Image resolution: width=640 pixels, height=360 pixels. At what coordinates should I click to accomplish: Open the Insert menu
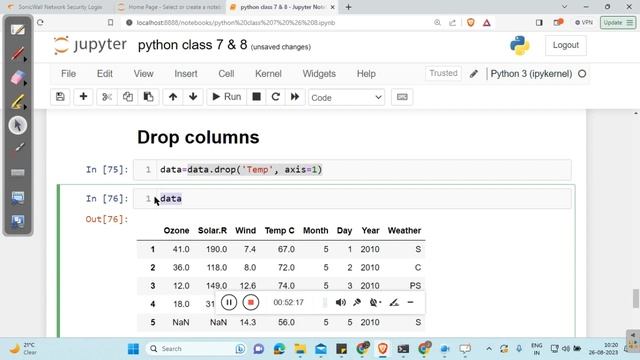[186, 74]
